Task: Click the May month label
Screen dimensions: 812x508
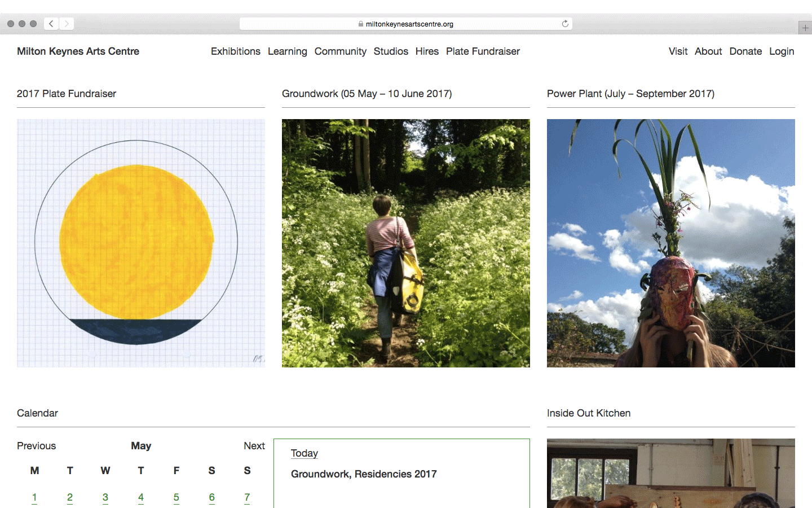Action: [141, 446]
